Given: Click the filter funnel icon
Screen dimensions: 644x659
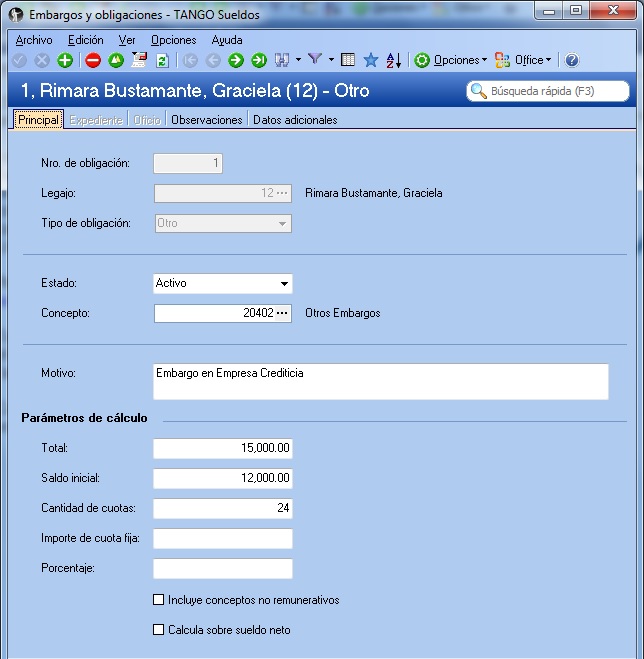Looking at the screenshot, I should tap(315, 60).
